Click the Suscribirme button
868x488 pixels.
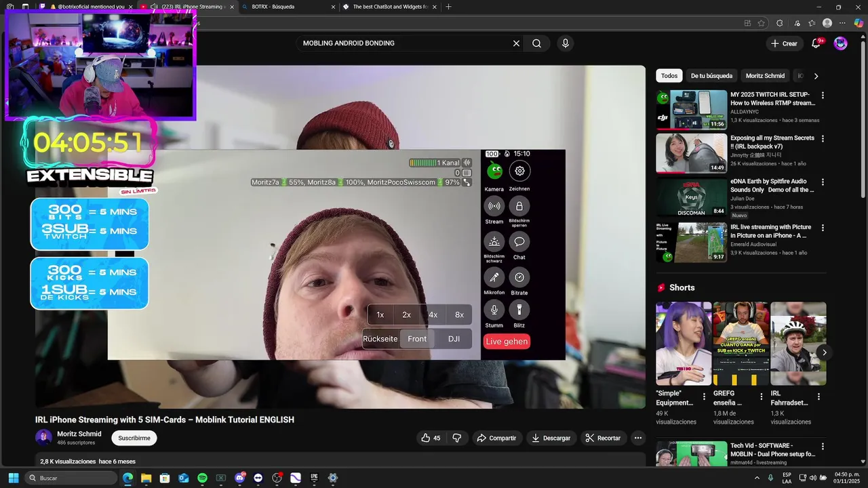(x=134, y=438)
